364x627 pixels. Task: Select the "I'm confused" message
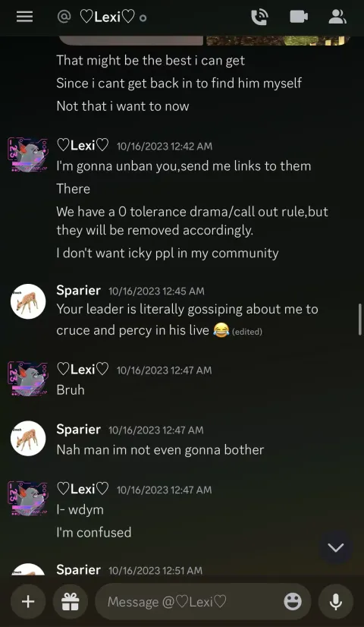coord(94,532)
